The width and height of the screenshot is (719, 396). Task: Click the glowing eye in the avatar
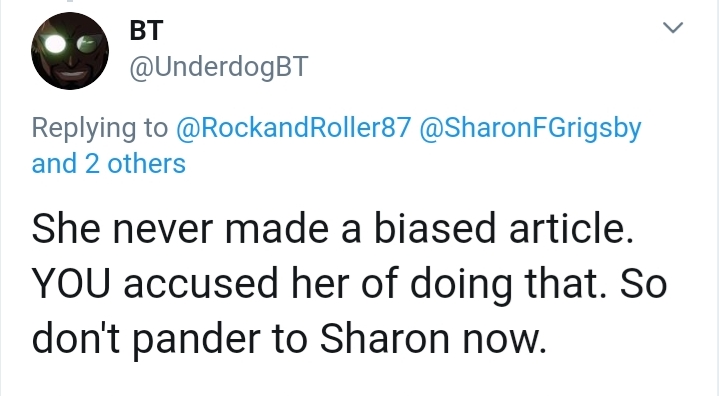pos(55,44)
